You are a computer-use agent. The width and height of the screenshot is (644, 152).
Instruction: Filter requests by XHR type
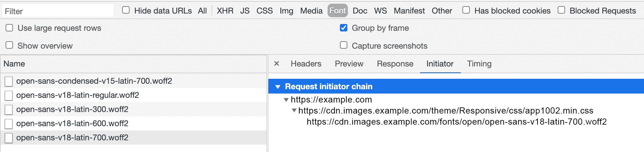point(225,11)
